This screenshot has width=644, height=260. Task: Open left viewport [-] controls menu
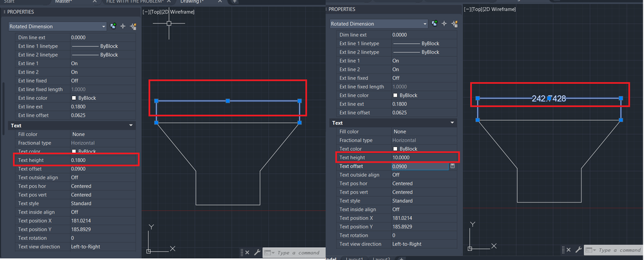[x=146, y=12]
